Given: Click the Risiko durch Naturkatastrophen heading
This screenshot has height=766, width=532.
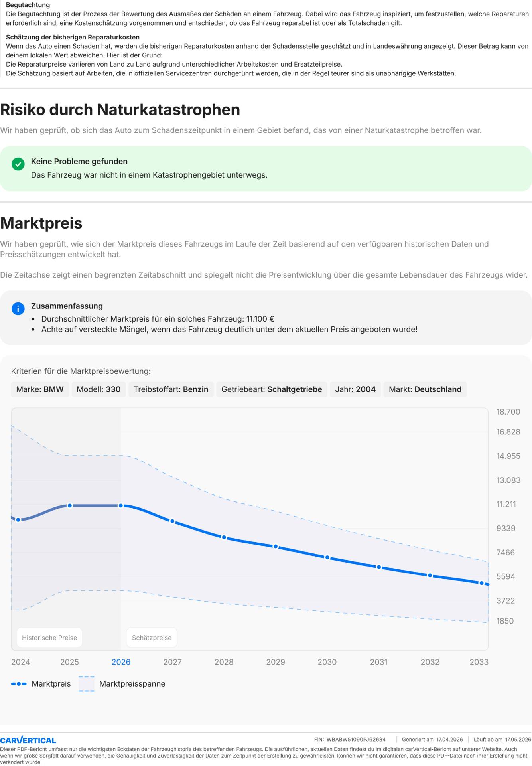Looking at the screenshot, I should tap(120, 110).
